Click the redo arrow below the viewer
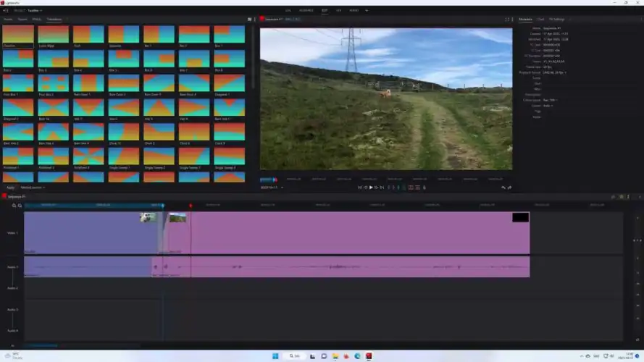The height and width of the screenshot is (362, 644). click(510, 188)
